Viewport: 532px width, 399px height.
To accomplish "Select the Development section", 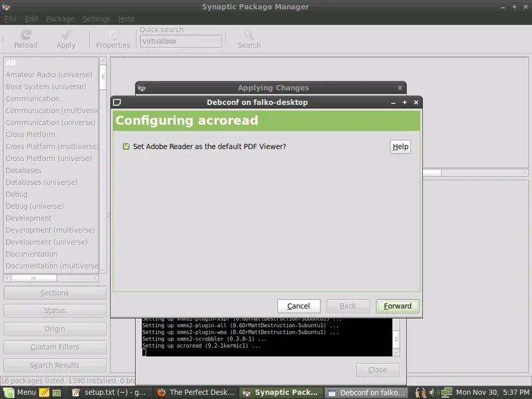I will [51, 218].
